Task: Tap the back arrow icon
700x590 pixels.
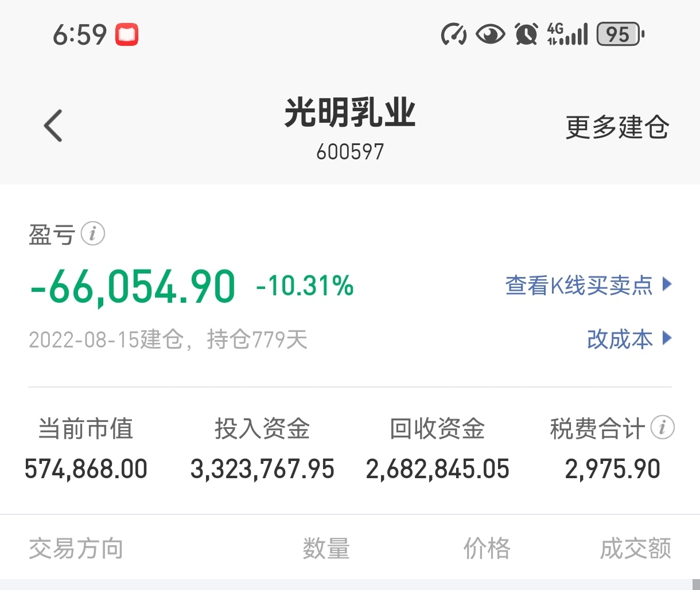Action: pyautogui.click(x=53, y=126)
